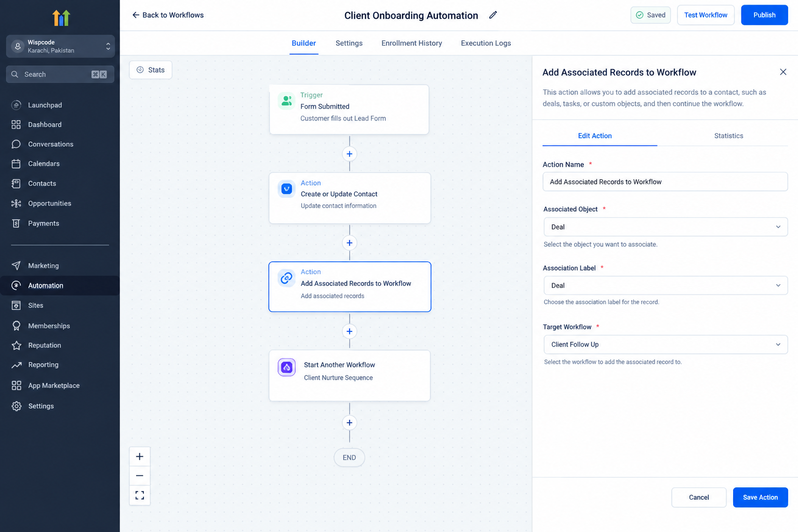
Task: Open the Statistics tab in the panel
Action: [x=728, y=136]
